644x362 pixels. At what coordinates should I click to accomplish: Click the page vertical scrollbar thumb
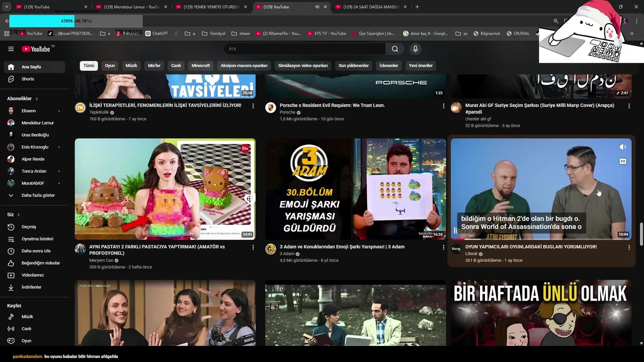(x=641, y=235)
